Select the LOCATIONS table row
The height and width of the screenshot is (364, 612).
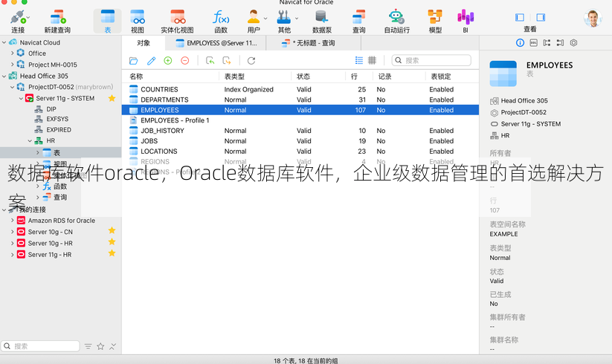300,152
